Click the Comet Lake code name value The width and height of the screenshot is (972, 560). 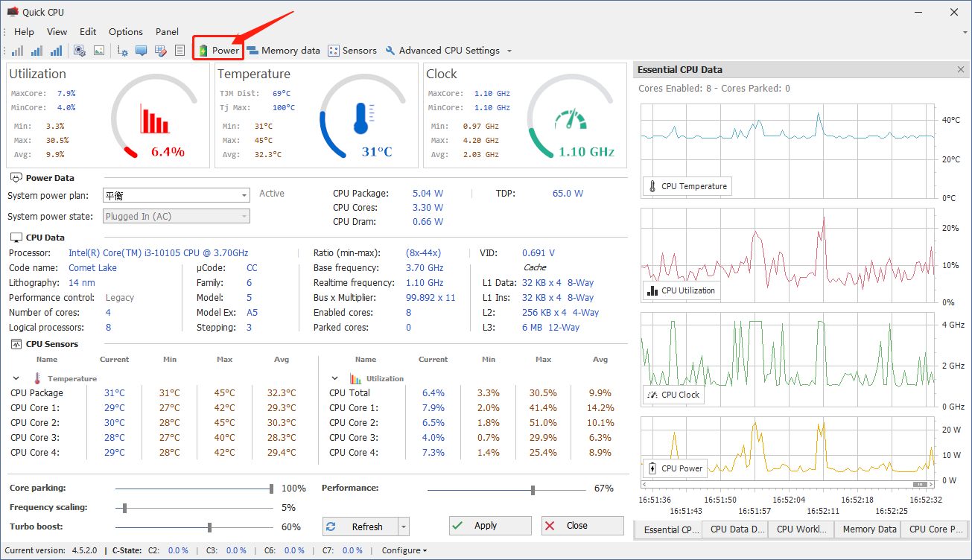click(92, 268)
